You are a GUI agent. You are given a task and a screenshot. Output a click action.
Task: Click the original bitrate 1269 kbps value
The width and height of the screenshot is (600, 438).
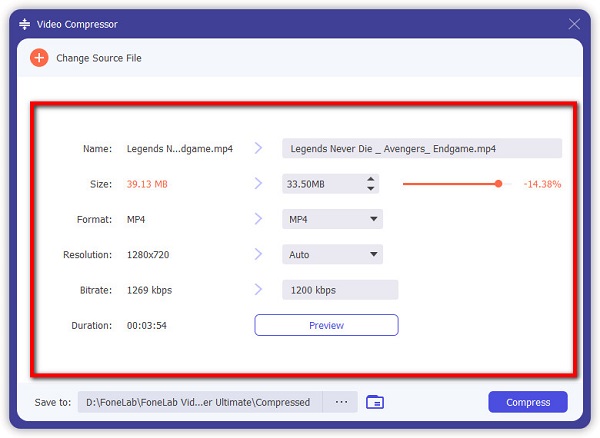(x=149, y=290)
